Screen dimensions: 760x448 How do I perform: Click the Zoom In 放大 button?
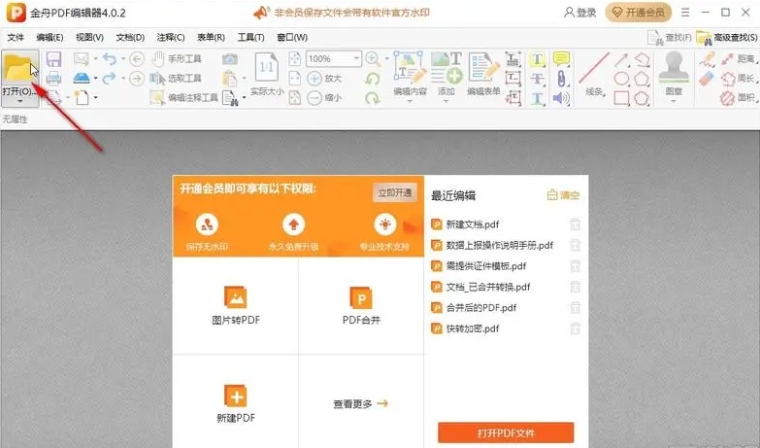pyautogui.click(x=325, y=78)
